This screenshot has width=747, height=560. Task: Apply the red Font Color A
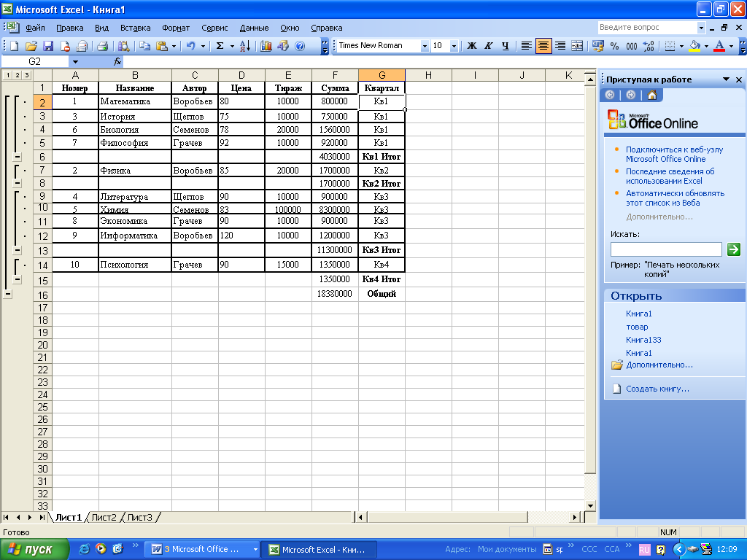[720, 46]
